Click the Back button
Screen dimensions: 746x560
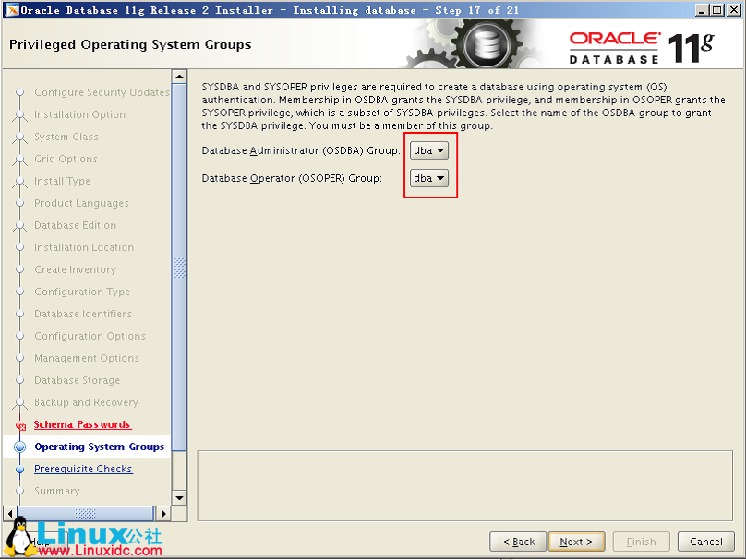[x=517, y=542]
